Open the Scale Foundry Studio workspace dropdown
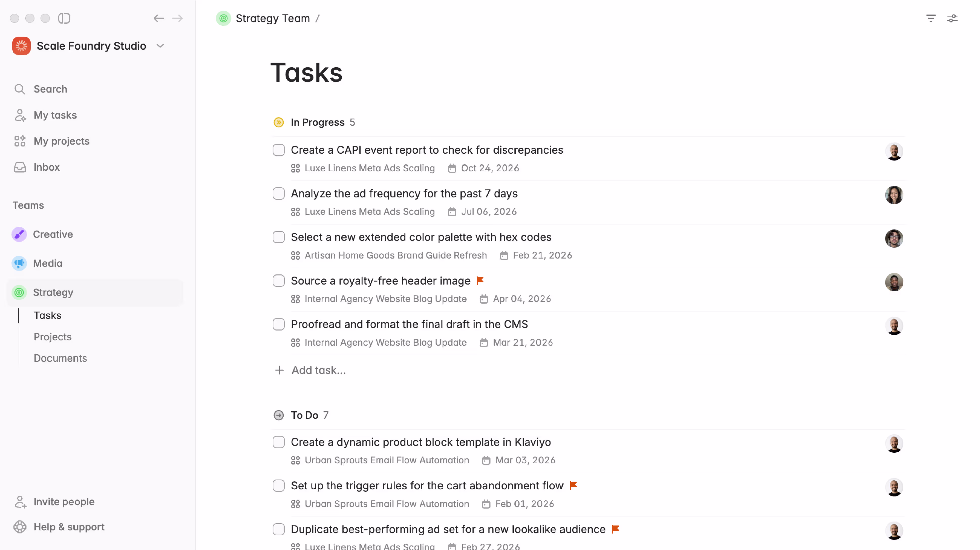Viewport: 980px width, 550px height. pos(160,46)
